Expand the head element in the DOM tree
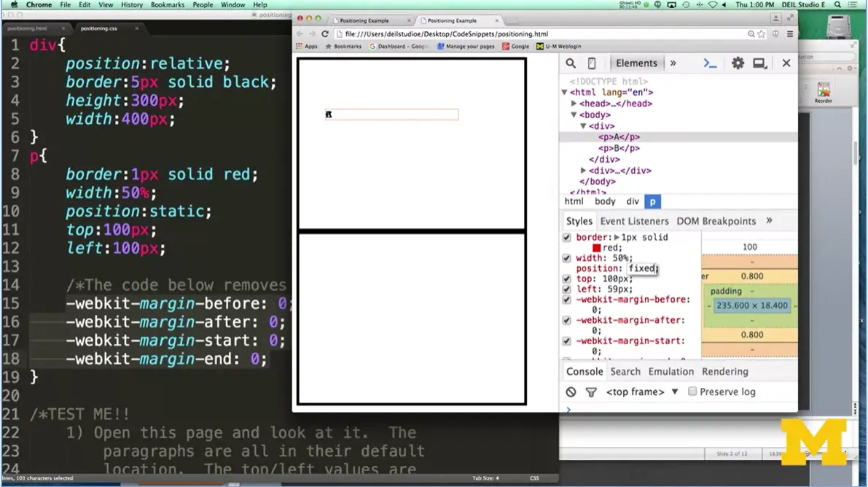Image resolution: width=868 pixels, height=487 pixels. pyautogui.click(x=574, y=104)
